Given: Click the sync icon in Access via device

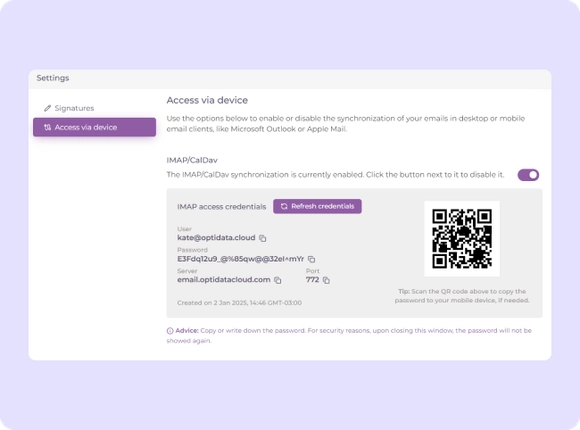Looking at the screenshot, I should (x=47, y=127).
